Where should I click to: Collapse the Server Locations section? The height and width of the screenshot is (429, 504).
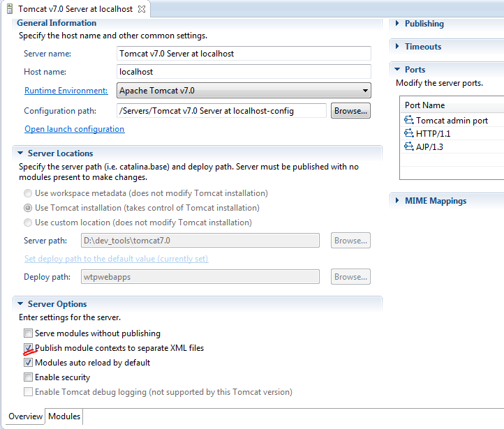coord(20,153)
